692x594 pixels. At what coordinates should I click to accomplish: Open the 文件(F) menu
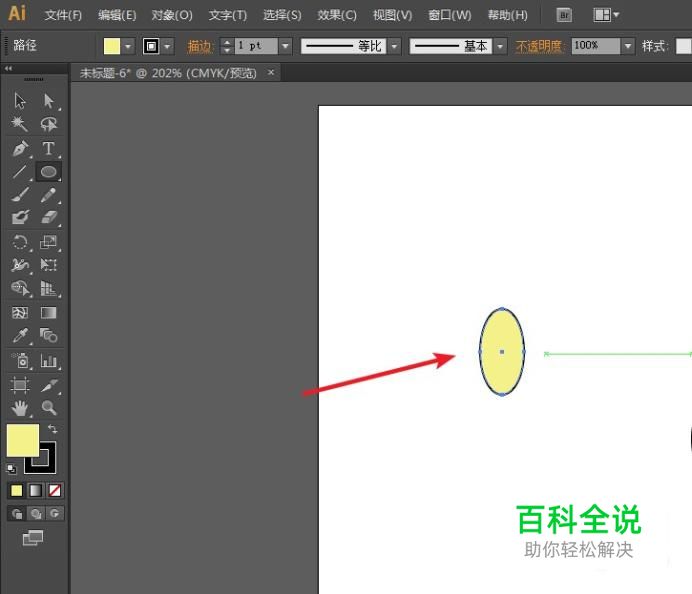(x=63, y=15)
